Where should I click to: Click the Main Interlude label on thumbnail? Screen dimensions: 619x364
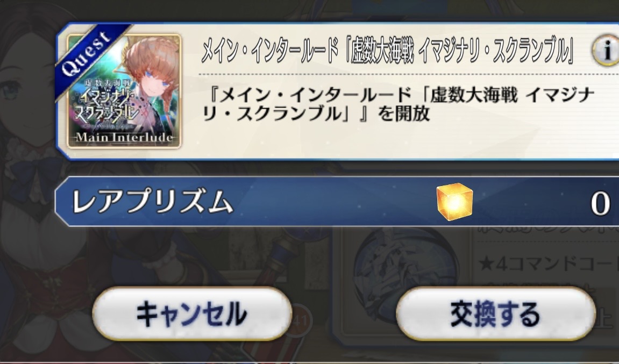(124, 138)
